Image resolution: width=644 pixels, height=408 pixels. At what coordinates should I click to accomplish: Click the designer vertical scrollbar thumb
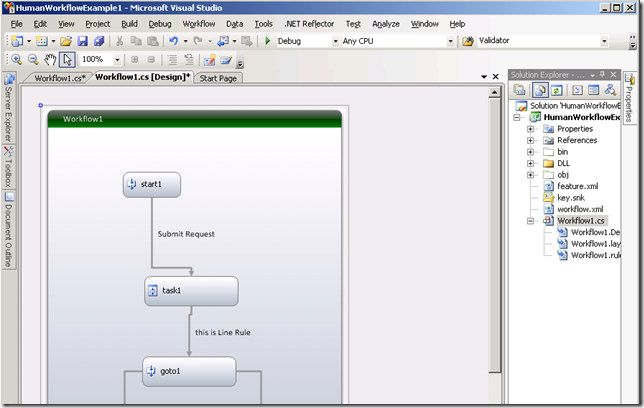494,235
